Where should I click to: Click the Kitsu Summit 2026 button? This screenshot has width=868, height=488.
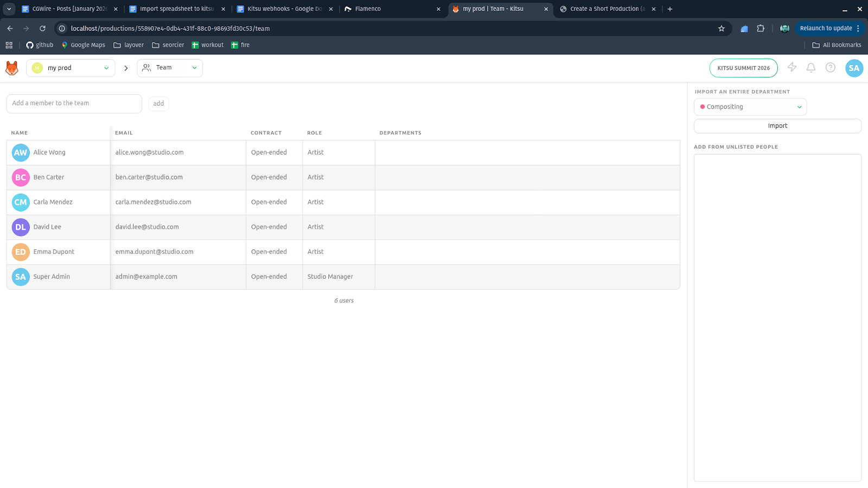pos(743,68)
